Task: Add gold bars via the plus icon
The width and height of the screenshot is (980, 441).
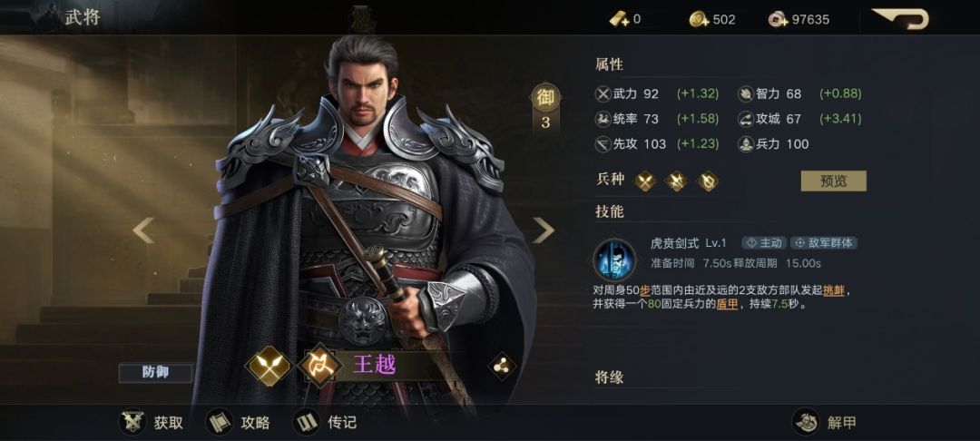Action: (x=619, y=19)
